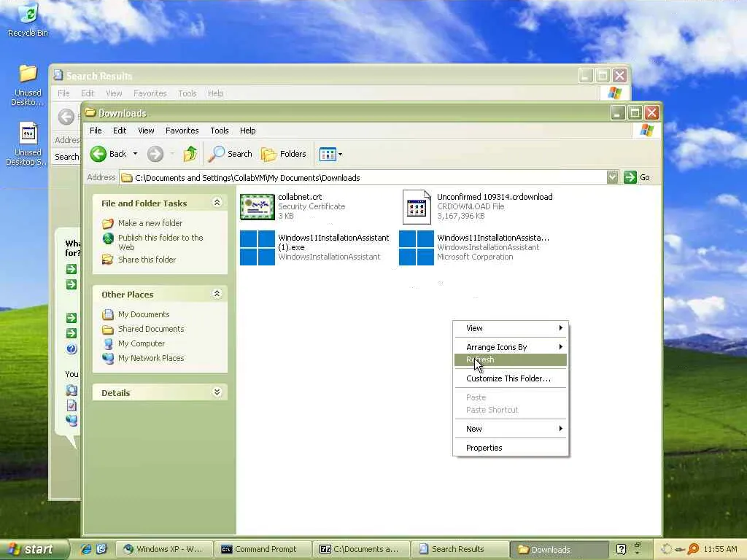Click the My Network Places sidebar icon
The height and width of the screenshot is (560, 747).
click(108, 358)
